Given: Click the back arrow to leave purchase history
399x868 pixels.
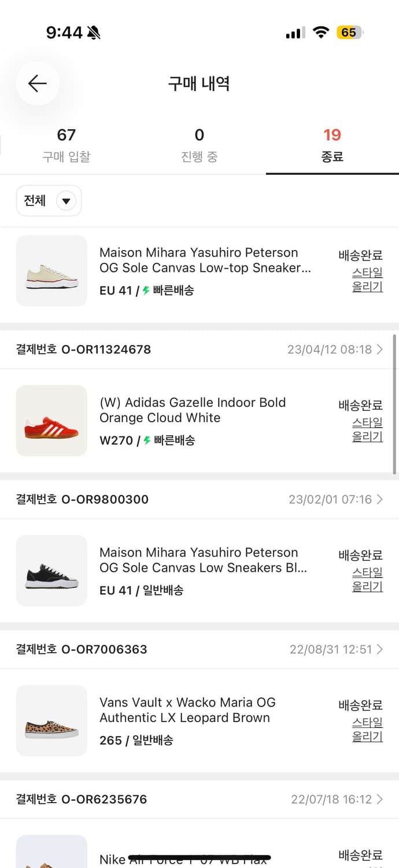Looking at the screenshot, I should (x=37, y=83).
